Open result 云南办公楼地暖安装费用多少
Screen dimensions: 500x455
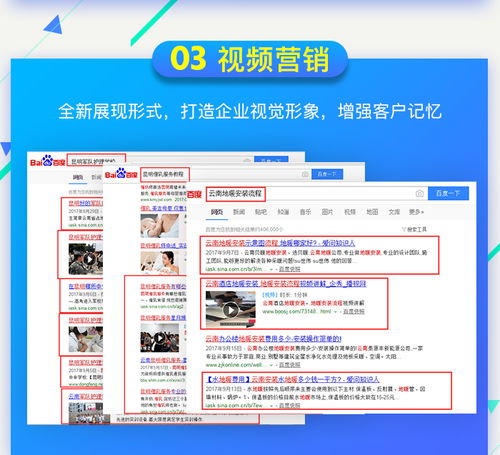point(273,339)
